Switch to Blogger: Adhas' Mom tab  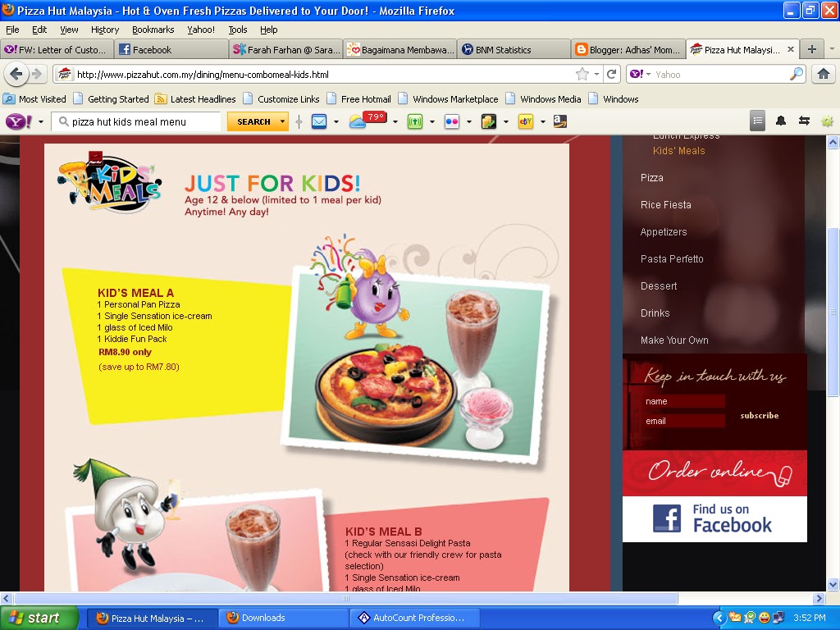click(628, 49)
